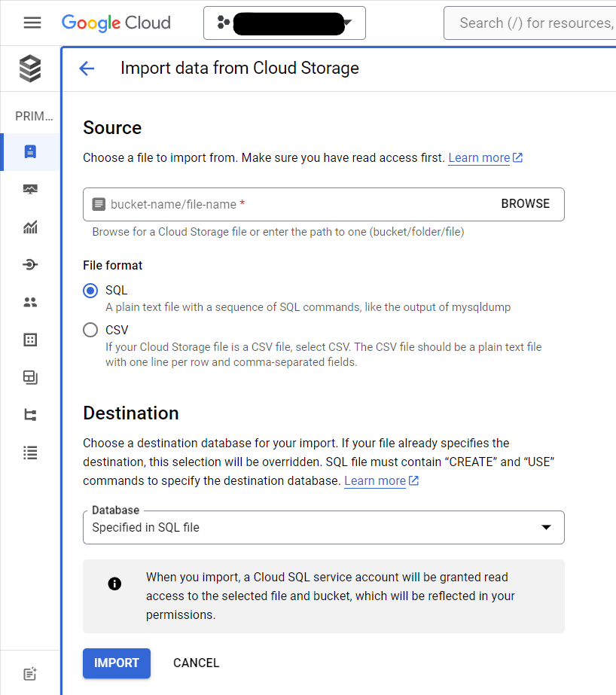Open the Operations list sidebar icon
Image resolution: width=616 pixels, height=695 pixels.
(30, 453)
